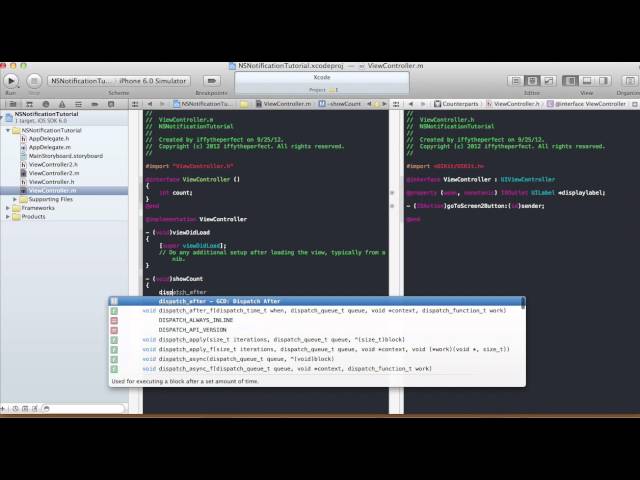Toggle the debug area in View group
The width and height of the screenshot is (640, 480).
(x=587, y=81)
